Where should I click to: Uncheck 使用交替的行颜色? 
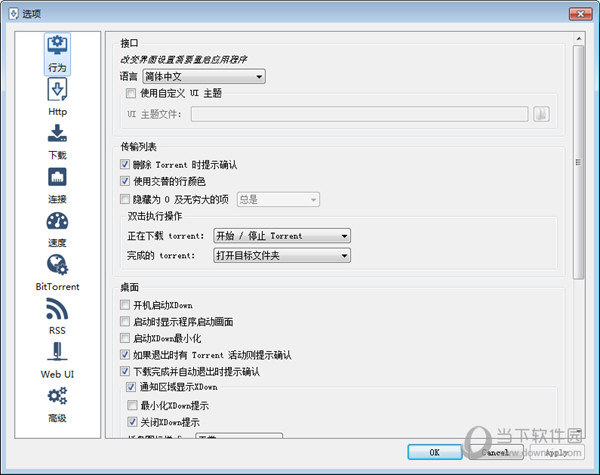pyautogui.click(x=125, y=181)
